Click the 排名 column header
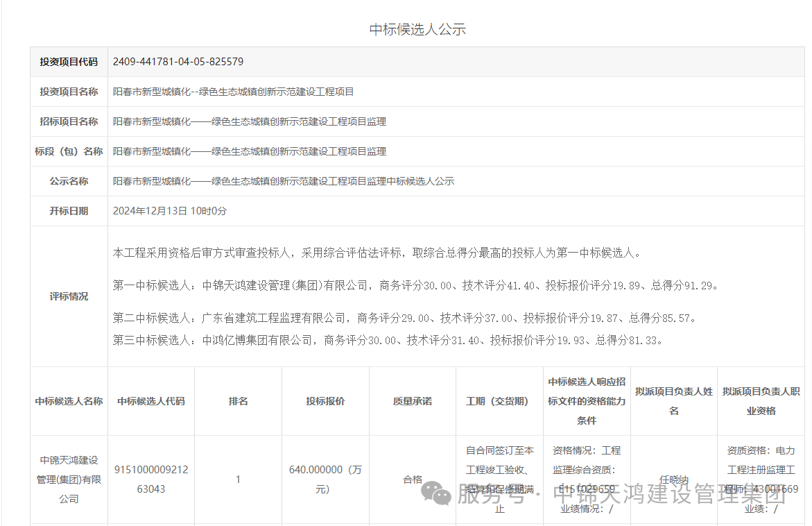 238,401
